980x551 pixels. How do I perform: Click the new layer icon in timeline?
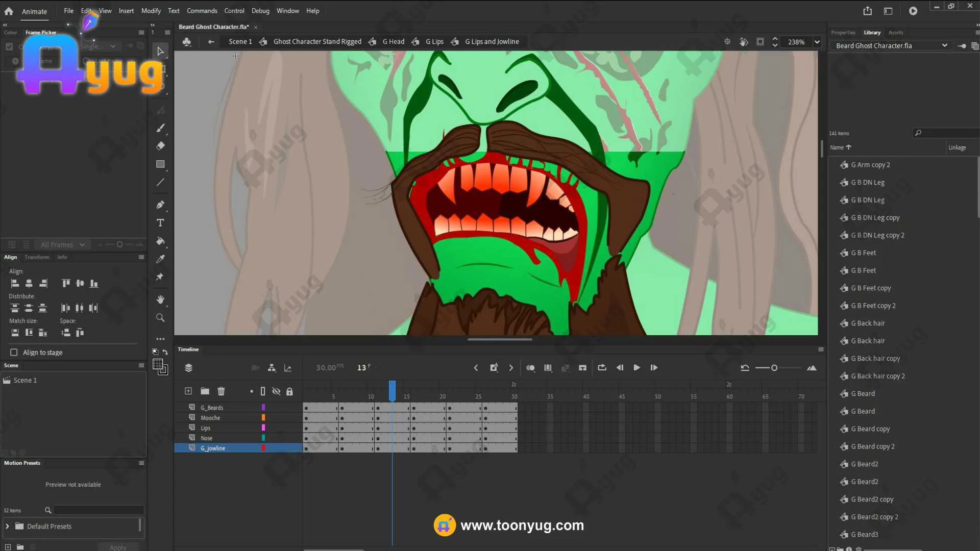coord(188,391)
